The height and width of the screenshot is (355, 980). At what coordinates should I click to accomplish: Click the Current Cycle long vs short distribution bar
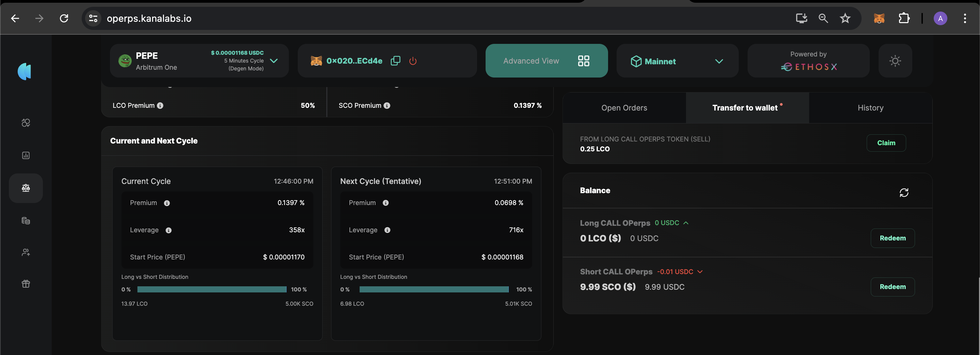click(212, 290)
